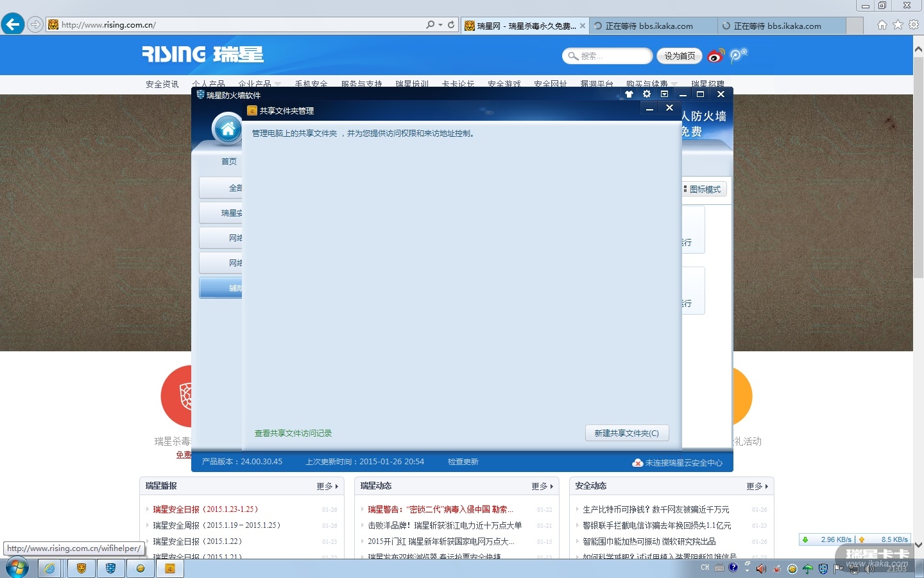Click the cloud security center status icon
This screenshot has height=578, width=924.
click(x=638, y=462)
